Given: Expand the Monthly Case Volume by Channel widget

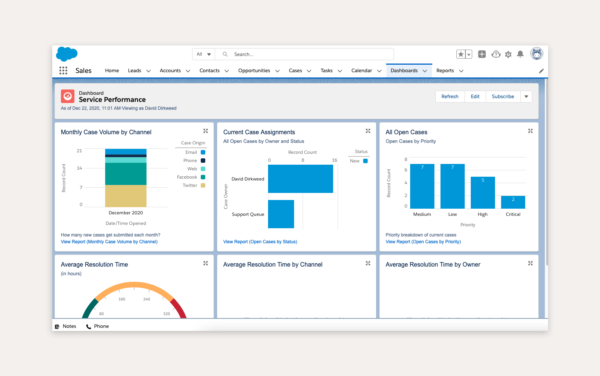Looking at the screenshot, I should point(205,131).
